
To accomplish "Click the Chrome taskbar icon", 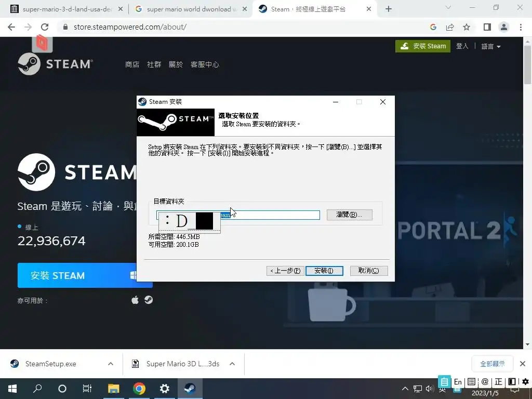I will (139, 389).
